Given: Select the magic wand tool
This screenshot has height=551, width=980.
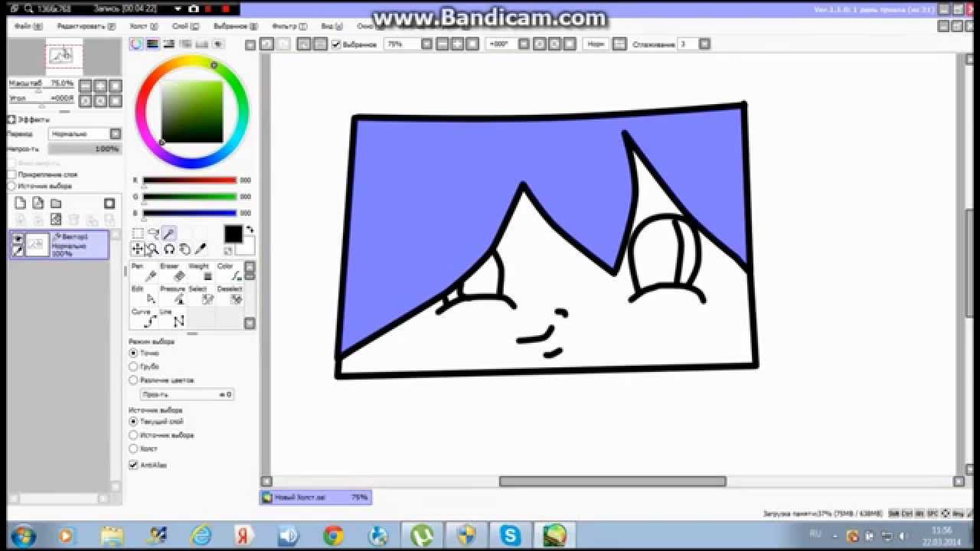Looking at the screenshot, I should (x=169, y=233).
